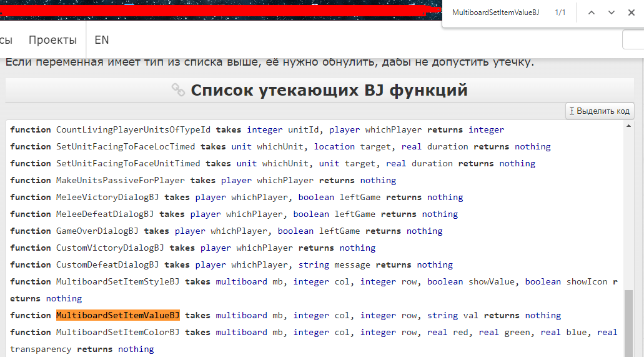Click function name MeleeVictoryDialogBJ
This screenshot has height=357, width=644.
pyautogui.click(x=107, y=198)
